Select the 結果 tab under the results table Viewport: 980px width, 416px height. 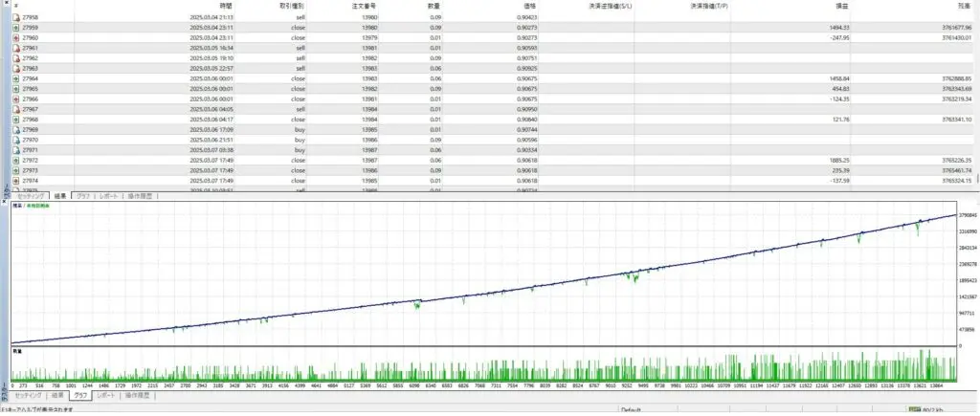pos(60,195)
